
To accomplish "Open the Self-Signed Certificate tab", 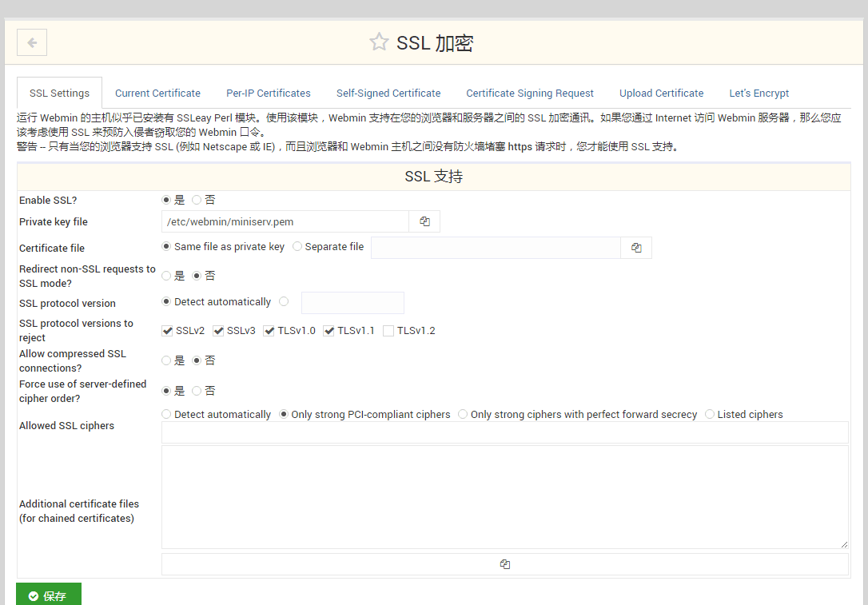I will [388, 93].
